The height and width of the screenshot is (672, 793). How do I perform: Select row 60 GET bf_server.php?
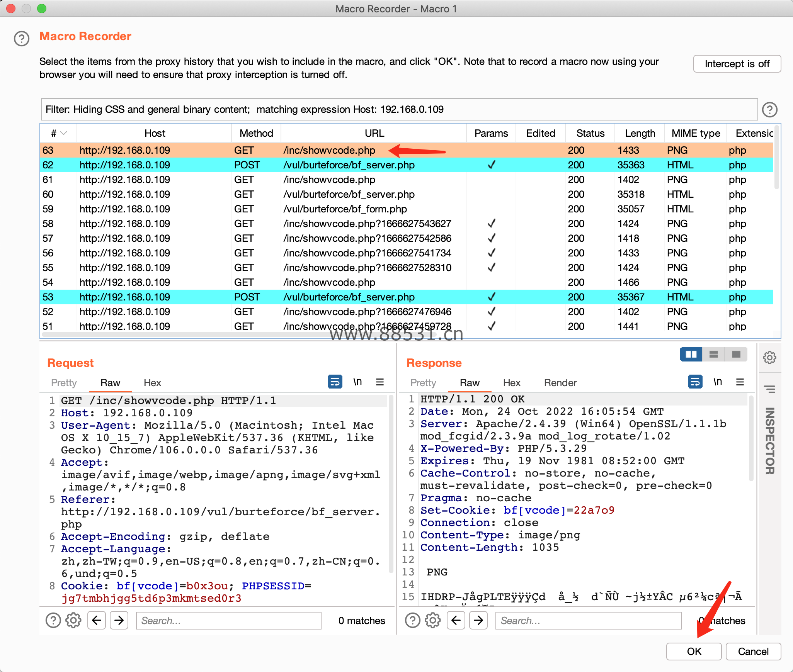pyautogui.click(x=407, y=194)
